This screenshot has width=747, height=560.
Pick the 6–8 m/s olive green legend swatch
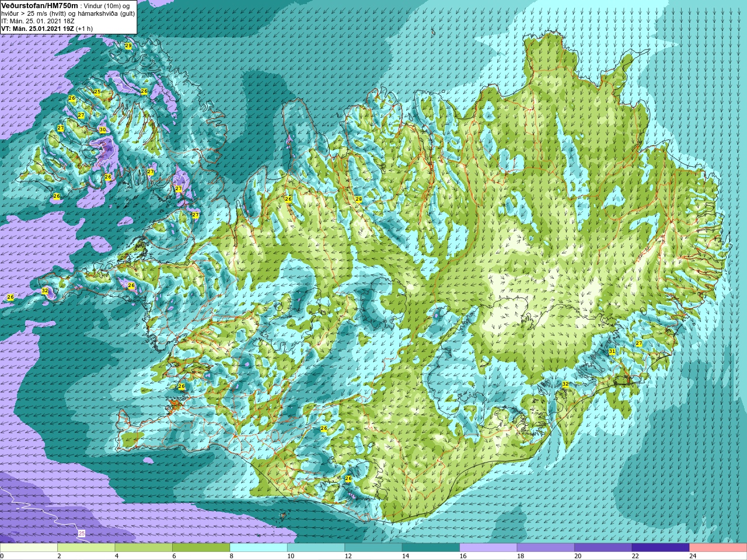click(x=201, y=548)
